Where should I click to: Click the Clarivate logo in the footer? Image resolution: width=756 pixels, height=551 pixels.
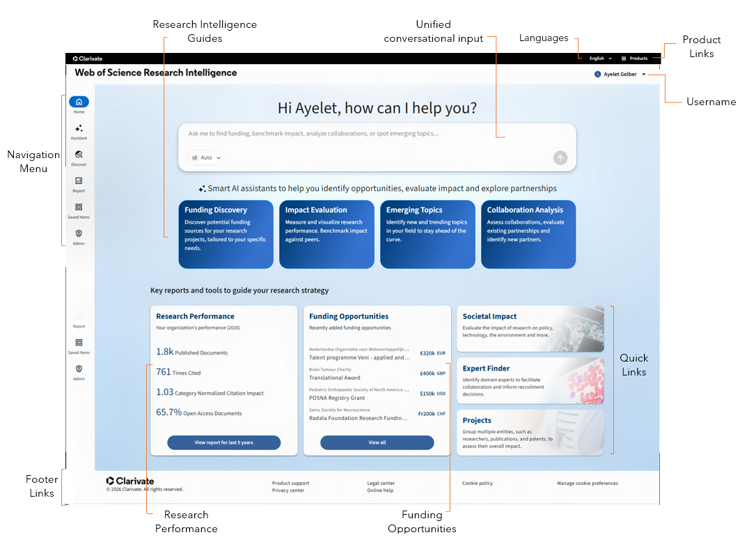point(130,481)
